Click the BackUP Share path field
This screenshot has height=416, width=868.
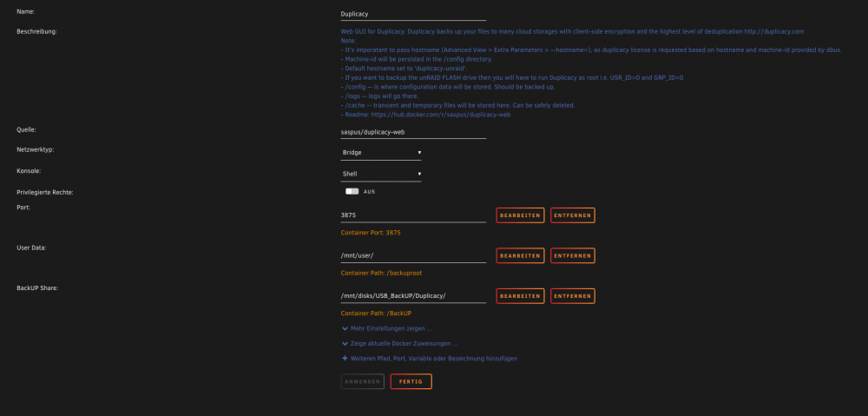click(x=413, y=296)
